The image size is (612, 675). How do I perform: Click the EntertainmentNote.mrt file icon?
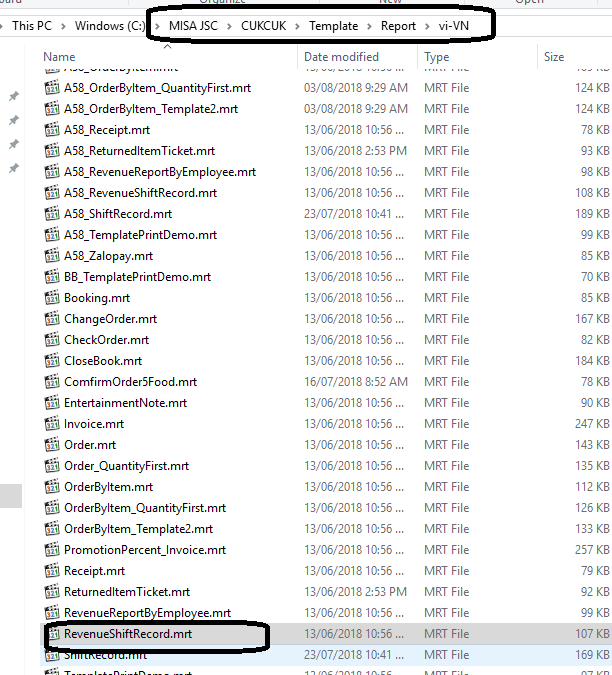coord(52,403)
